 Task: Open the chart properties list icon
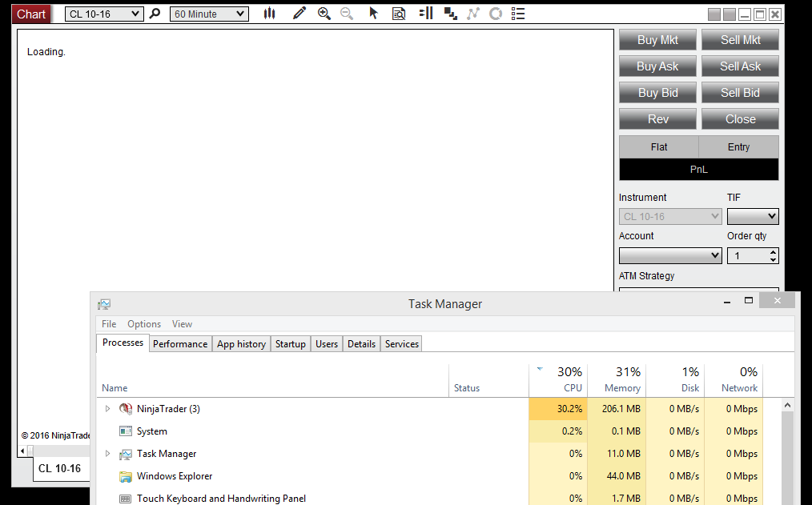518,14
